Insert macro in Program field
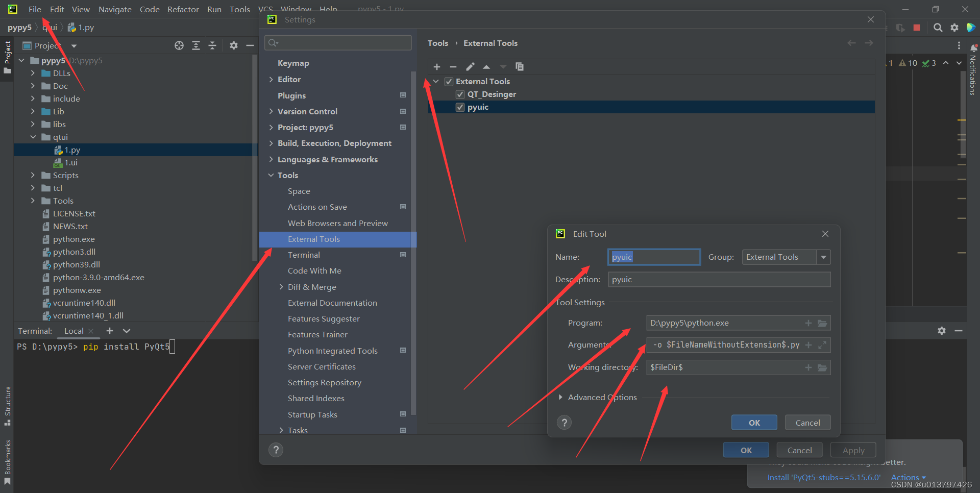Screen dimensions: 980x493 pos(808,323)
